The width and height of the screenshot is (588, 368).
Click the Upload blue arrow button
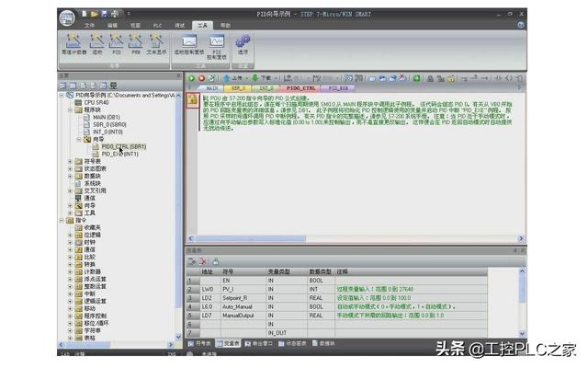232,78
